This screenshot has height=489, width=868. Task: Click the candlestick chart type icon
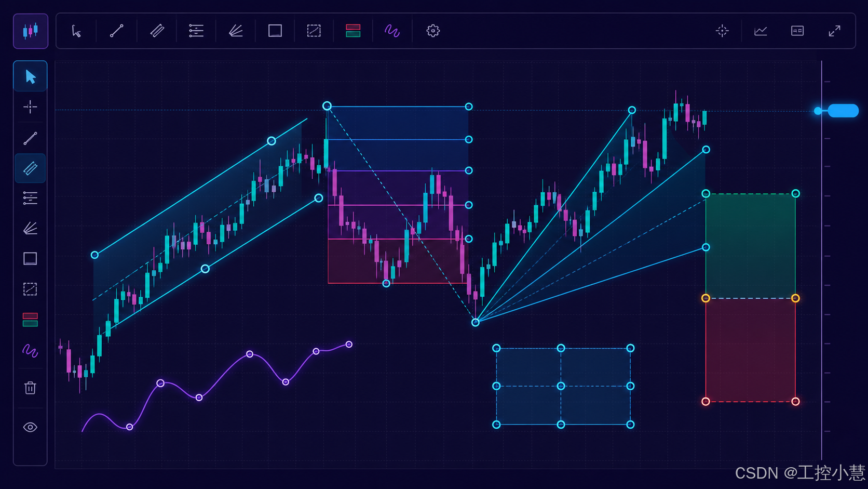tap(31, 31)
